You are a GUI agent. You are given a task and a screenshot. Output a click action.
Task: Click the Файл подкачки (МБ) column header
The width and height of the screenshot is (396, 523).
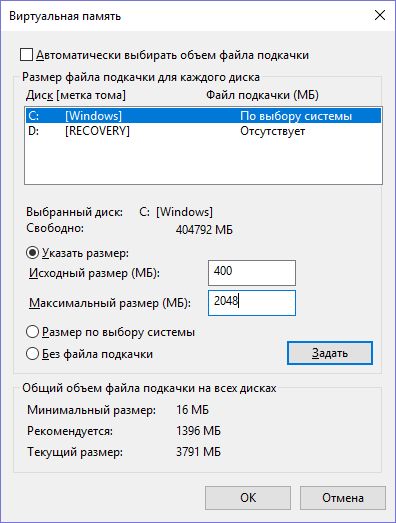tap(262, 95)
